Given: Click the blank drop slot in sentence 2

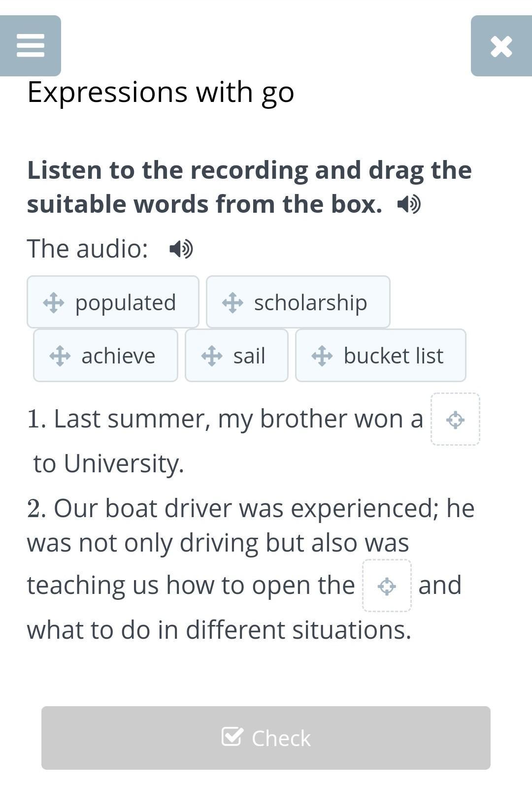Looking at the screenshot, I should (x=387, y=586).
